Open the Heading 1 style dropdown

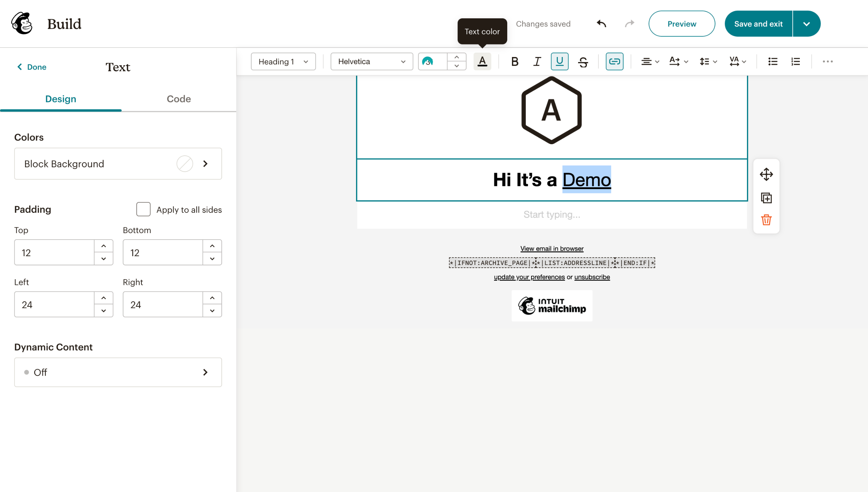tap(283, 61)
